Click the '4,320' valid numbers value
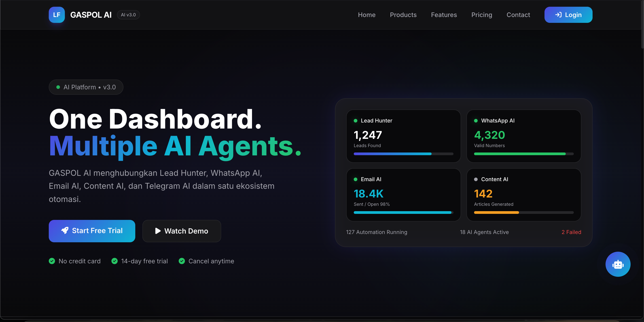The image size is (644, 322). coord(489,135)
